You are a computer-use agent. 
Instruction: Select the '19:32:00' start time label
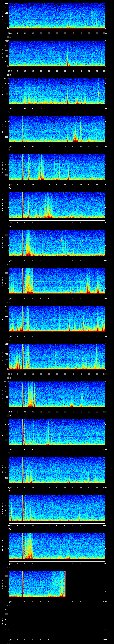point(9,336)
